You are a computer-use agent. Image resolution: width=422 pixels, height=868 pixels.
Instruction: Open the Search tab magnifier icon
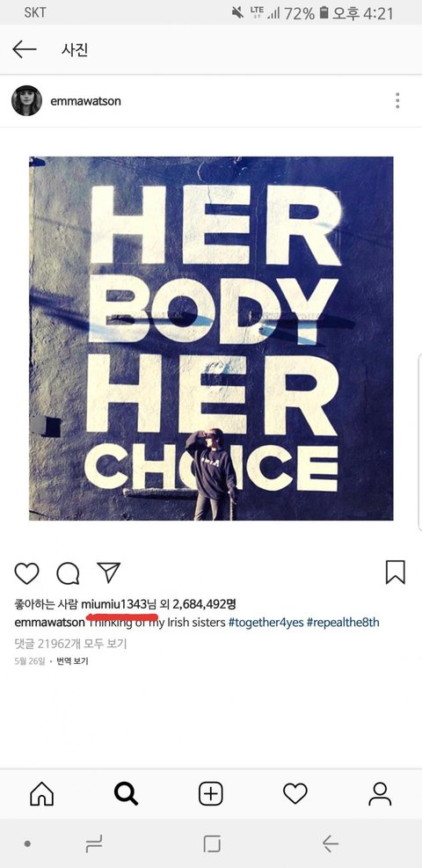pos(126,794)
